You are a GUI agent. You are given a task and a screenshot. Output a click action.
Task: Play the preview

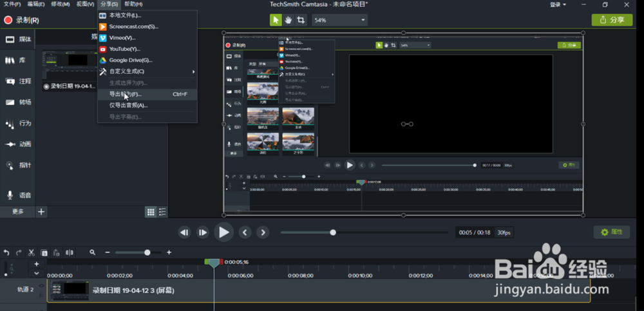pyautogui.click(x=224, y=232)
